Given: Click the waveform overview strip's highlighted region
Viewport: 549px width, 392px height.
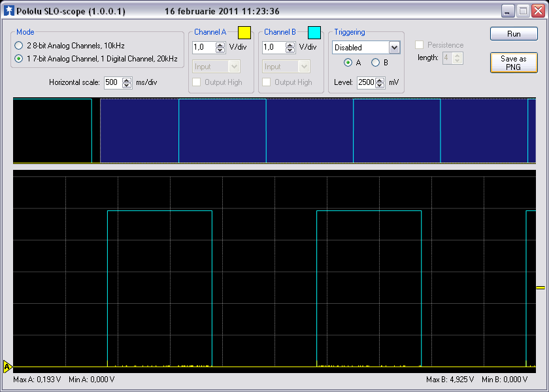Looking at the screenshot, I should pos(318,131).
